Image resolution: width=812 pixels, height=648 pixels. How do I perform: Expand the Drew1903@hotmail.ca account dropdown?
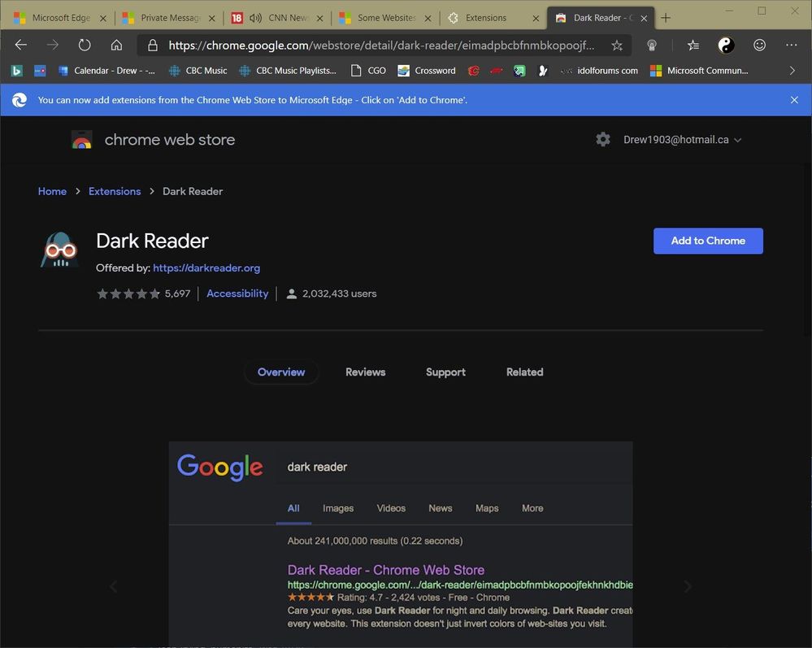point(683,140)
